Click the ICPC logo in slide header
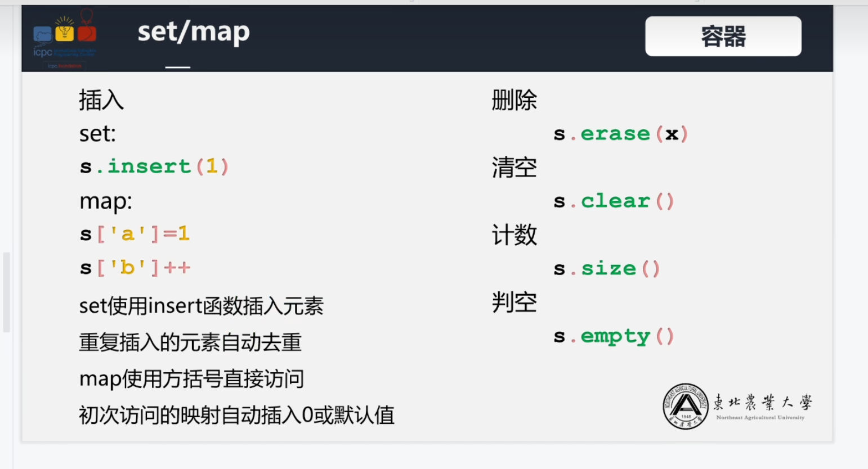This screenshot has height=469, width=868. click(65, 38)
